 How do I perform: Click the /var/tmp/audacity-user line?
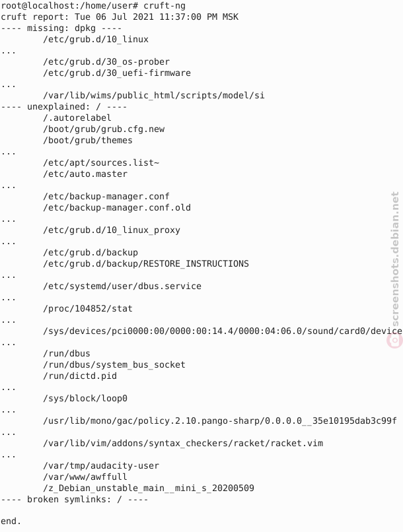point(101,465)
